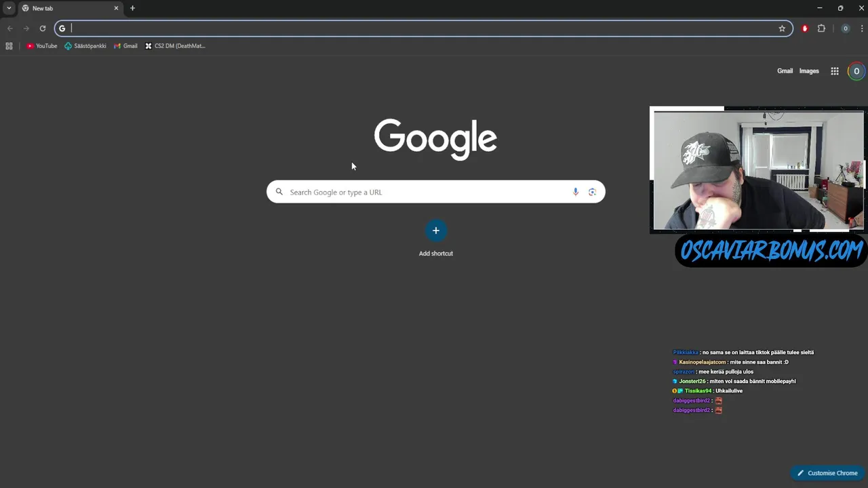Click chat message Uhkailulive
The height and width of the screenshot is (488, 868).
point(729,391)
